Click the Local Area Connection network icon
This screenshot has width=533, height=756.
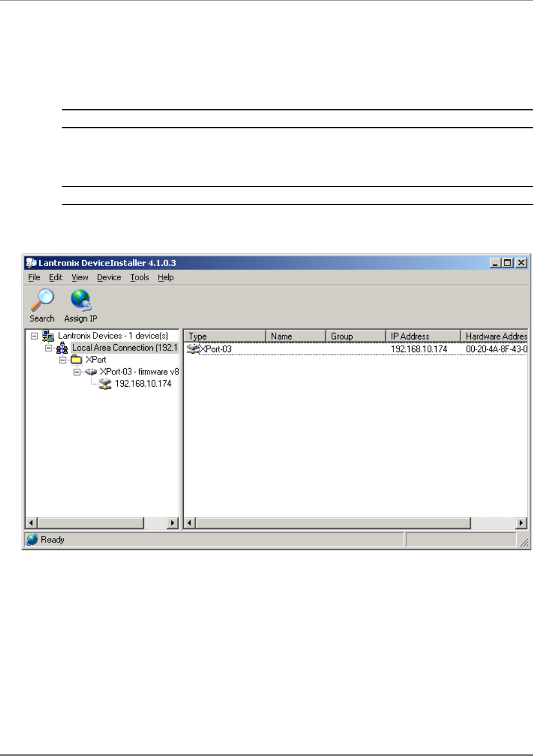tap(62, 349)
